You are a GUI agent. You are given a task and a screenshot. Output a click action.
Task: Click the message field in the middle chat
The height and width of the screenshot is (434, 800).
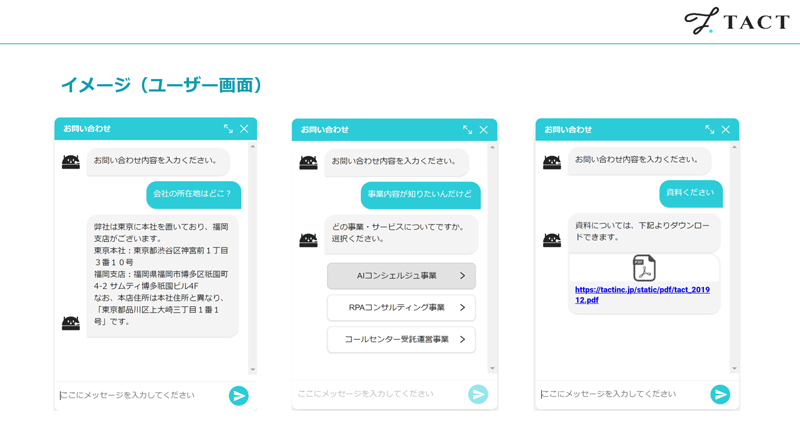(x=380, y=395)
